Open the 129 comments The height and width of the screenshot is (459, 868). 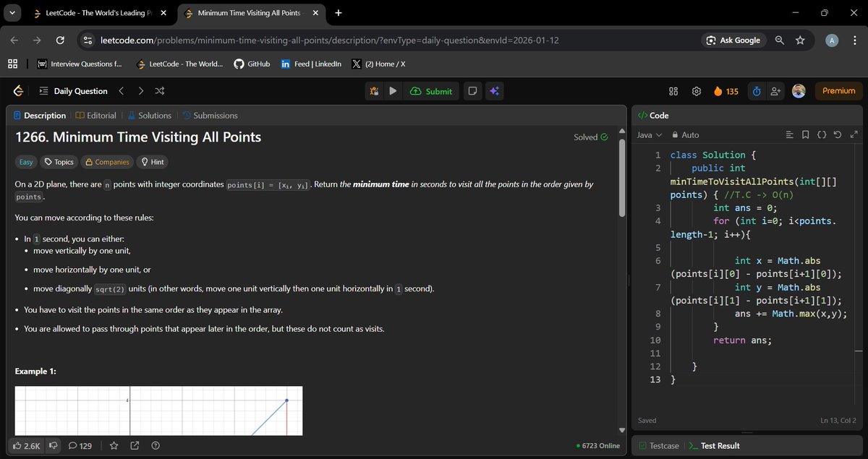[80, 446]
